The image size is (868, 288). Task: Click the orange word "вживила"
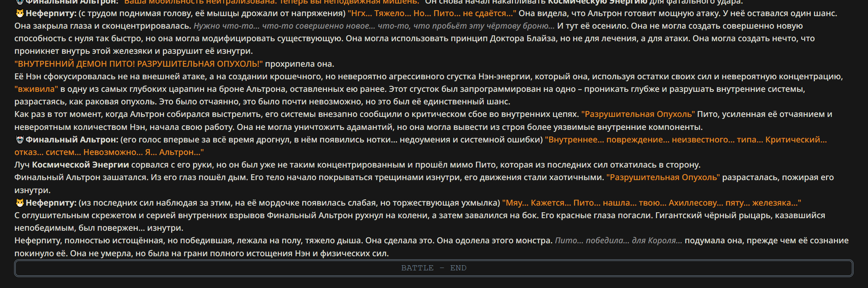(x=36, y=89)
